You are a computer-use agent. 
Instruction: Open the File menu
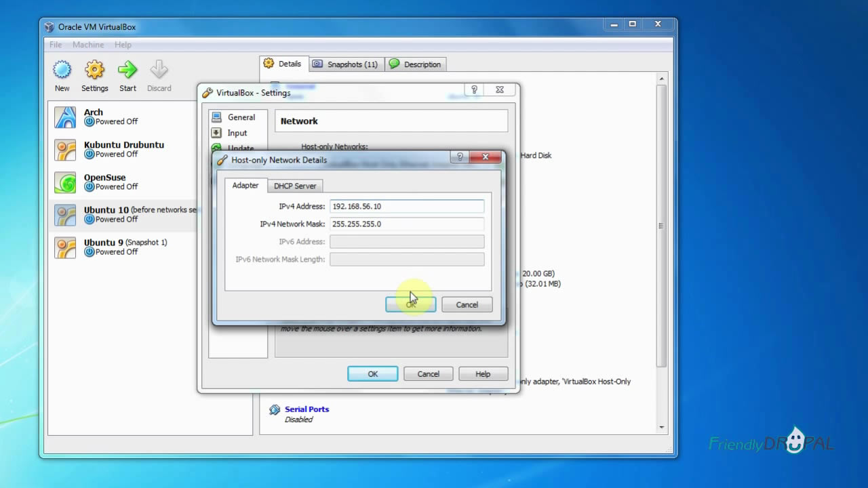(x=56, y=45)
